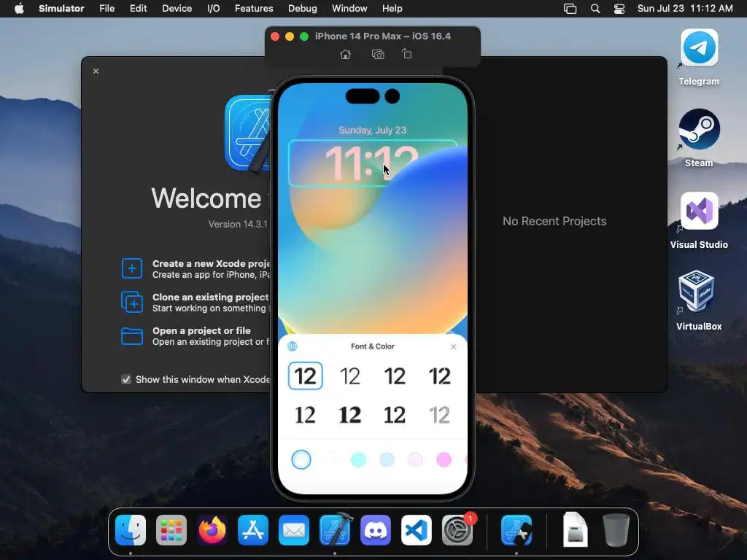Click the Spotlight search icon in menu bar
747x560 pixels.
pos(595,9)
